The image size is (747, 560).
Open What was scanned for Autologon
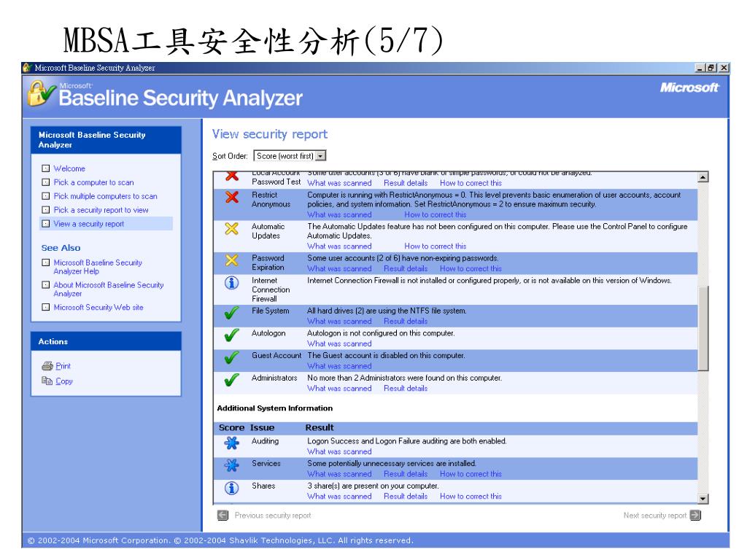click(339, 344)
